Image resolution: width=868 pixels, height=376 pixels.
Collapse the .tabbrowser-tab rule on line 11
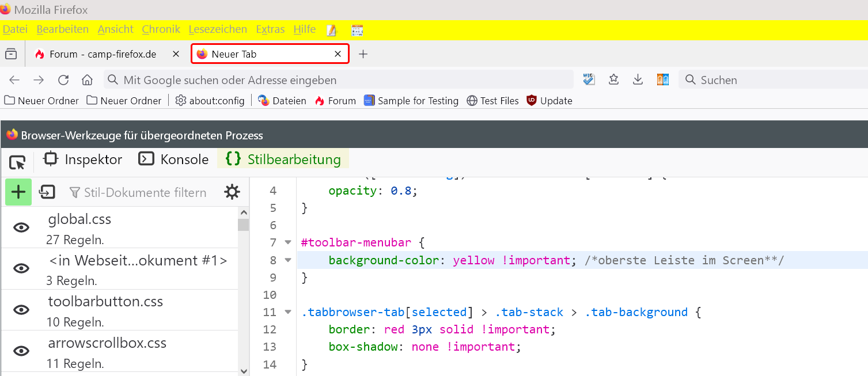point(288,312)
